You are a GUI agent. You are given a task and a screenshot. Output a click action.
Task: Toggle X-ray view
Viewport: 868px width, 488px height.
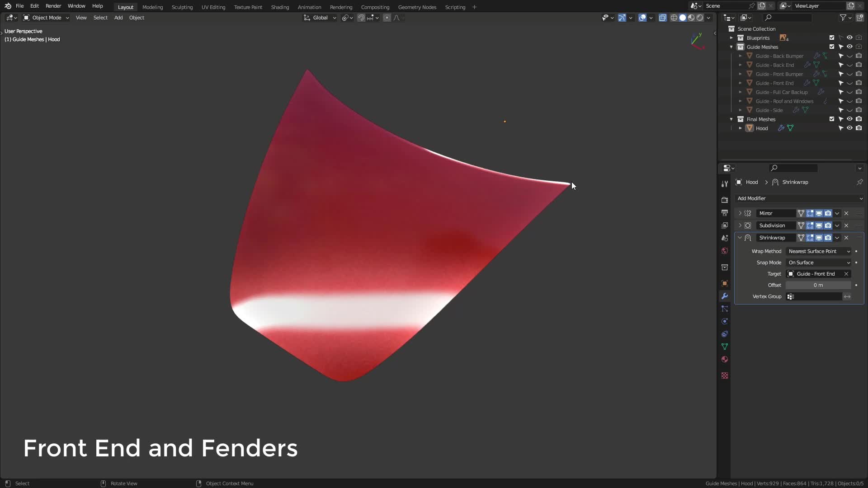pos(663,18)
